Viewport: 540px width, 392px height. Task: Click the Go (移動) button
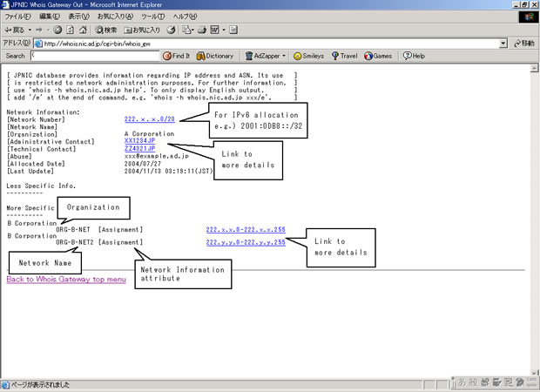click(x=524, y=44)
